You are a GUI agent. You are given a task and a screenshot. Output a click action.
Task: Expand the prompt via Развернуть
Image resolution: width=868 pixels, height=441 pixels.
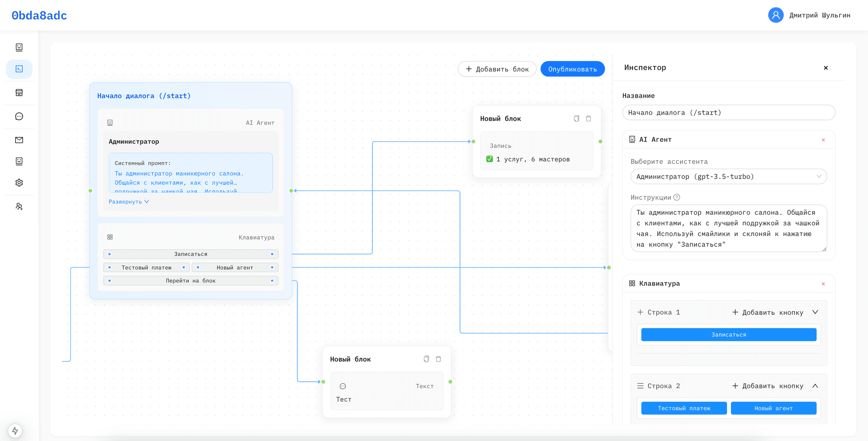click(129, 202)
